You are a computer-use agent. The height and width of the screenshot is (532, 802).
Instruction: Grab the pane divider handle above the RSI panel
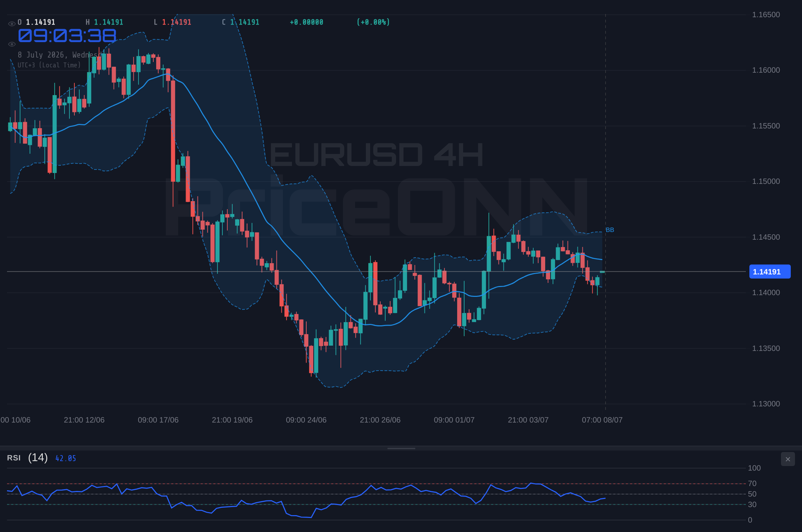click(x=401, y=448)
